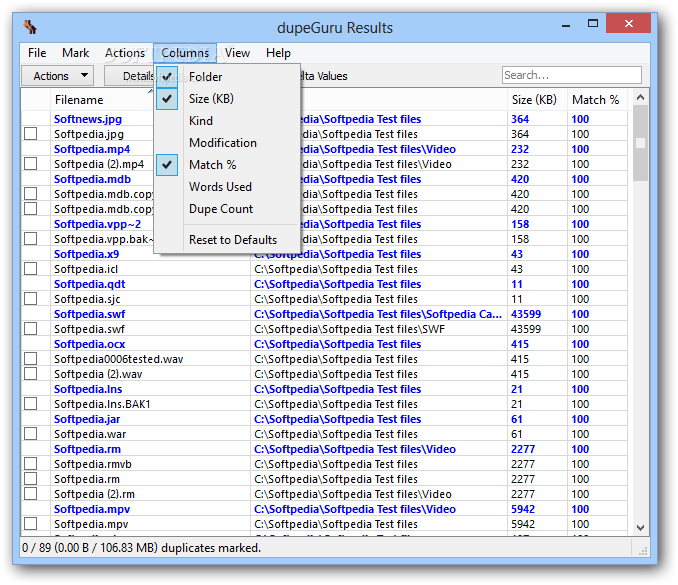This screenshot has width=678, height=585.
Task: Minimize the dupeGuru Results window
Action: coord(566,25)
